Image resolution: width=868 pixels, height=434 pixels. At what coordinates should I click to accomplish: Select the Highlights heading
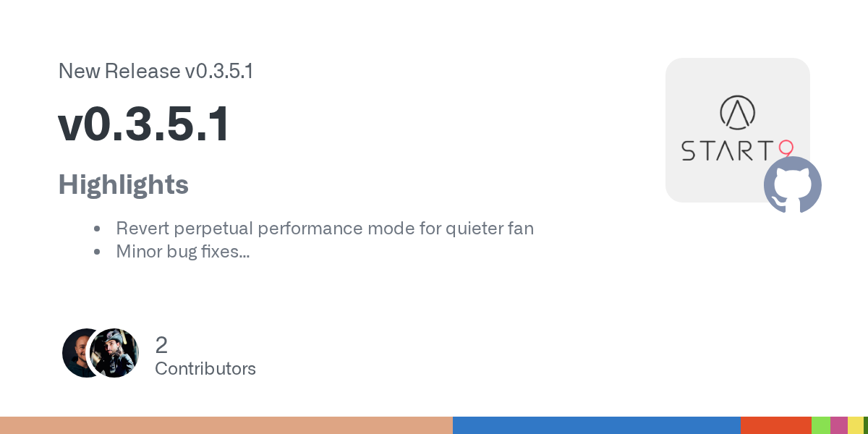(123, 184)
